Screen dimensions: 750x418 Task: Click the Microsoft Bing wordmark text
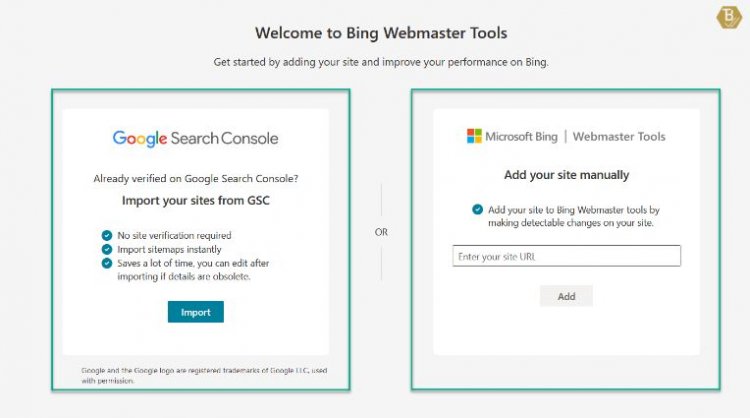point(521,137)
